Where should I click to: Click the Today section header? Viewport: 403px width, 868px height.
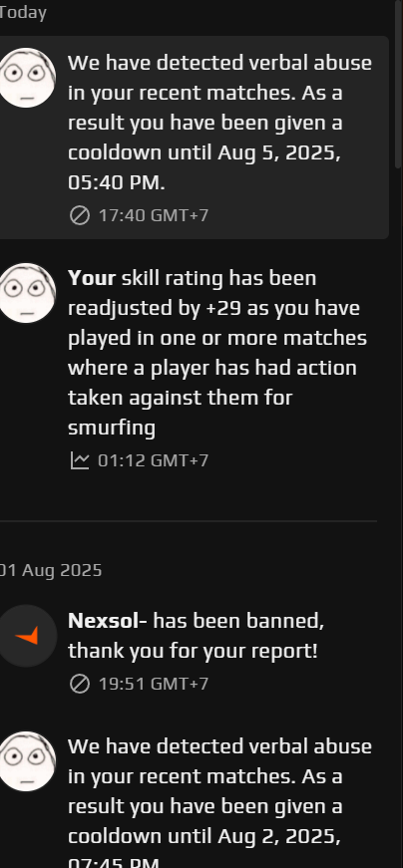tap(23, 12)
